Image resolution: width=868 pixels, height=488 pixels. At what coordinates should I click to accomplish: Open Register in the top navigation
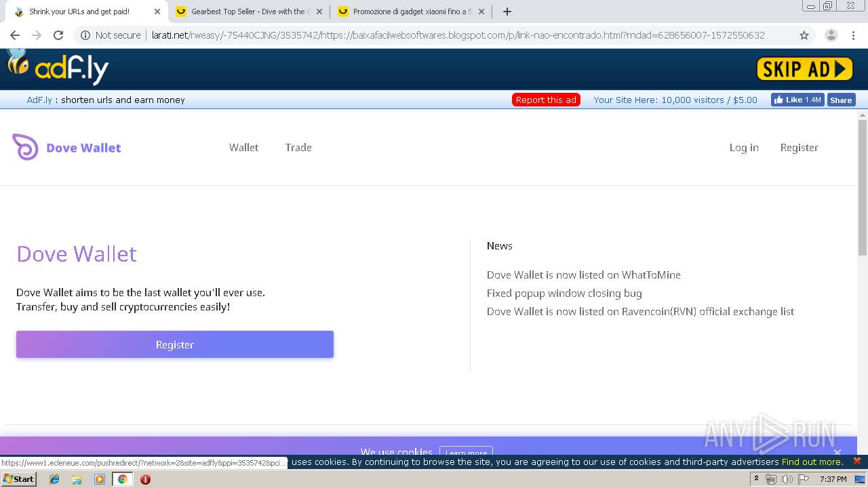click(799, 147)
